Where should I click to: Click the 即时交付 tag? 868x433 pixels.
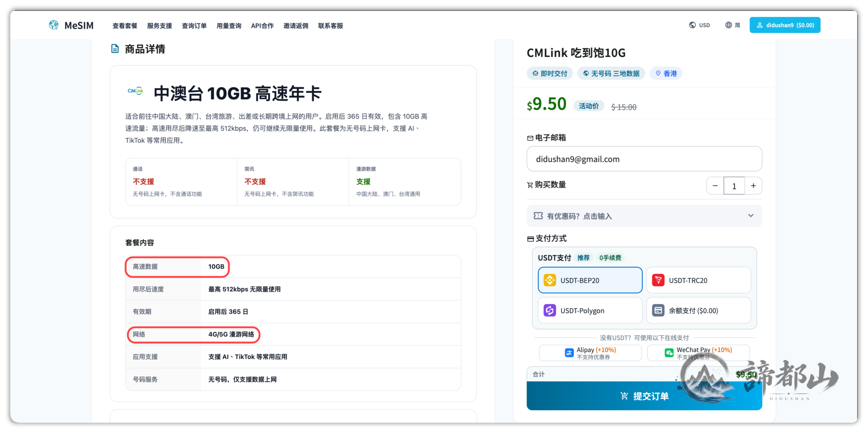coord(550,73)
